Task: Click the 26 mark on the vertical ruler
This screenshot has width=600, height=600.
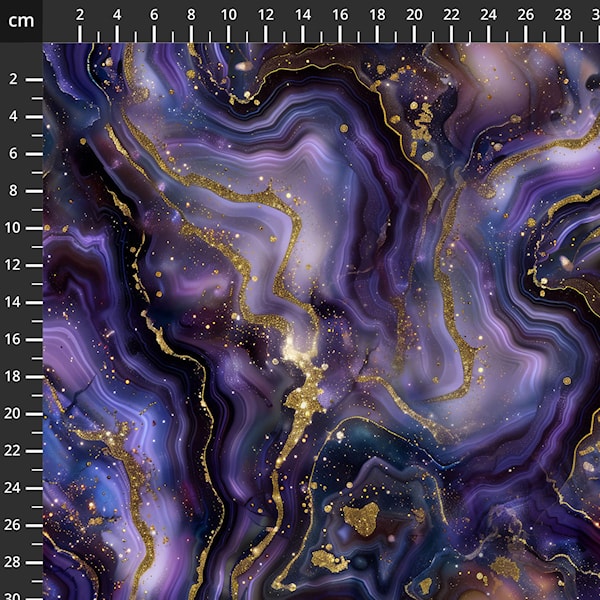Action: (x=16, y=524)
